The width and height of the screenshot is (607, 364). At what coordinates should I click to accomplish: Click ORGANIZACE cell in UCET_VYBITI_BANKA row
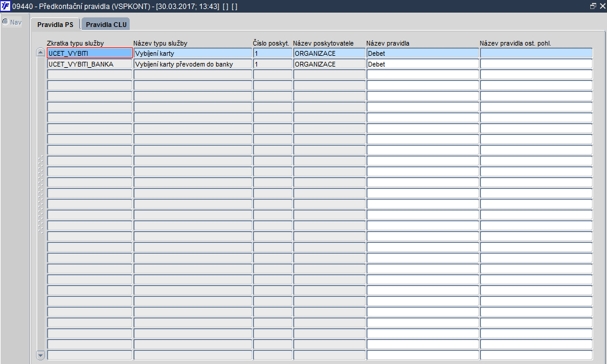330,64
